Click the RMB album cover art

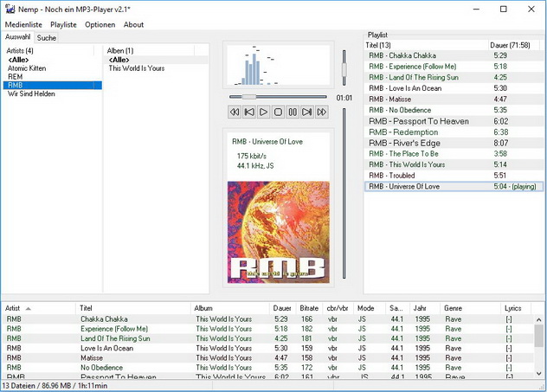[278, 231]
